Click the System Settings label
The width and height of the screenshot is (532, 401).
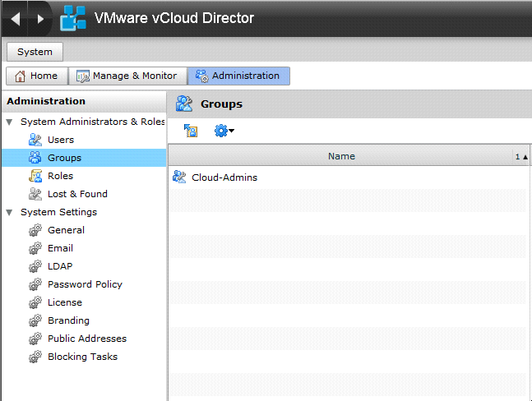pos(58,212)
